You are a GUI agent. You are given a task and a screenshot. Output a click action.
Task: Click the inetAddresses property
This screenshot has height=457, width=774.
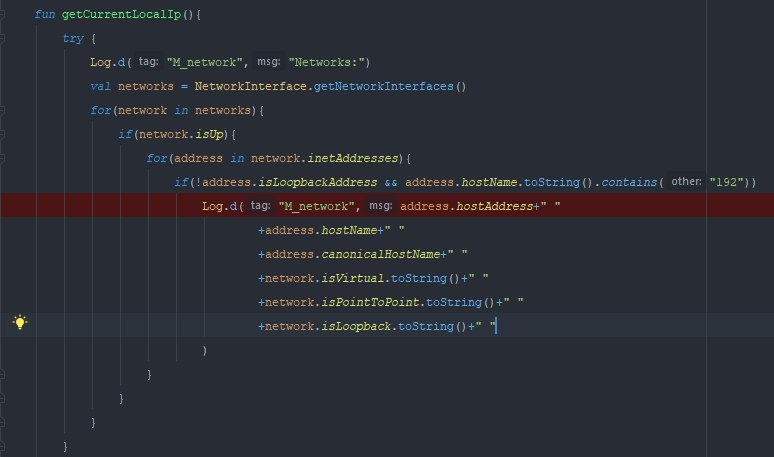[x=352, y=158]
